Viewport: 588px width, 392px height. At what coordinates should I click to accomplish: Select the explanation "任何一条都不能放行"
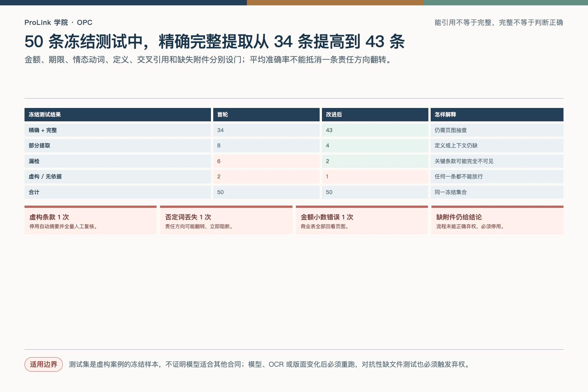tap(459, 176)
